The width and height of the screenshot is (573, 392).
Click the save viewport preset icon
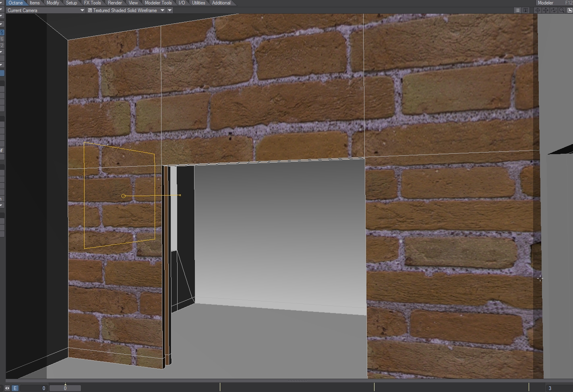coord(525,10)
